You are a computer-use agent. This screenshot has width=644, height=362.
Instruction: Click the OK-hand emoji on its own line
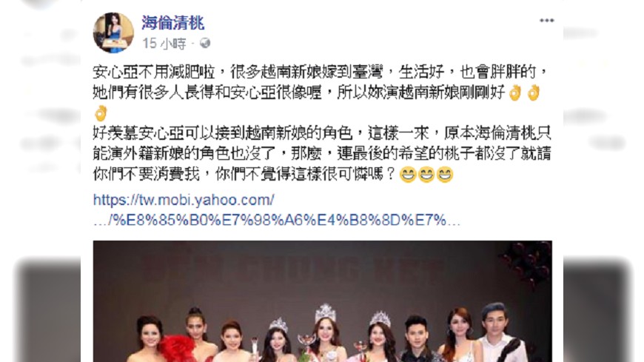coord(101,113)
